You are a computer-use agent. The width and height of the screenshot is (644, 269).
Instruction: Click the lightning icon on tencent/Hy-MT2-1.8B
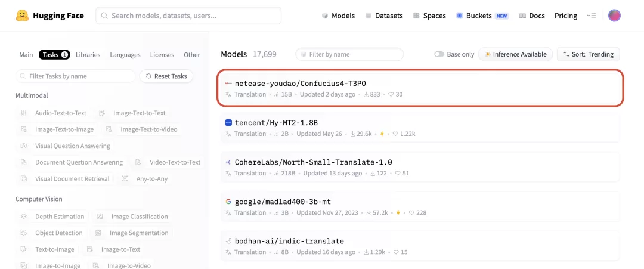[x=382, y=134]
